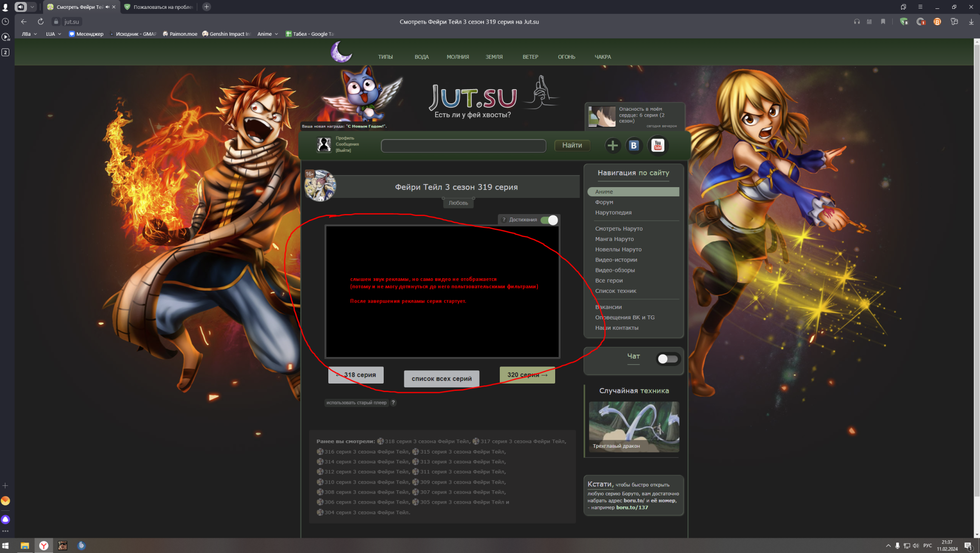Open the список всех серий button

441,379
